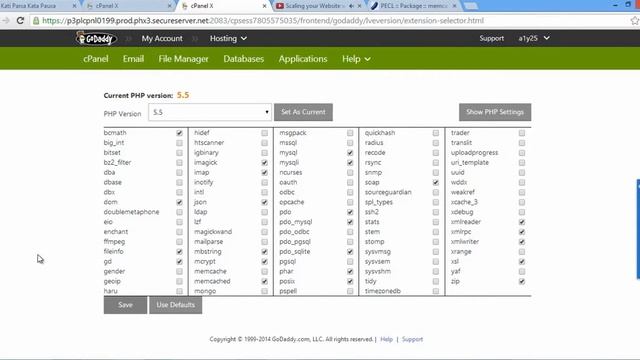Viewport: 640px width, 360px height.
Task: Enable the xdebug extension checkbox
Action: point(522,212)
